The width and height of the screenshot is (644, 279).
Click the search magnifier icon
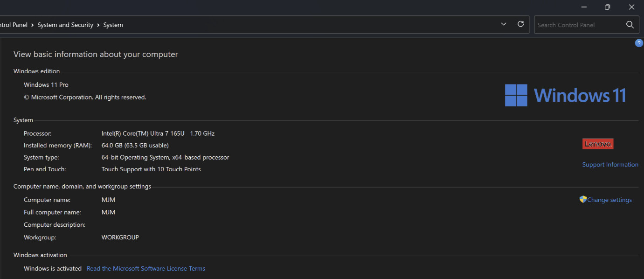click(630, 25)
